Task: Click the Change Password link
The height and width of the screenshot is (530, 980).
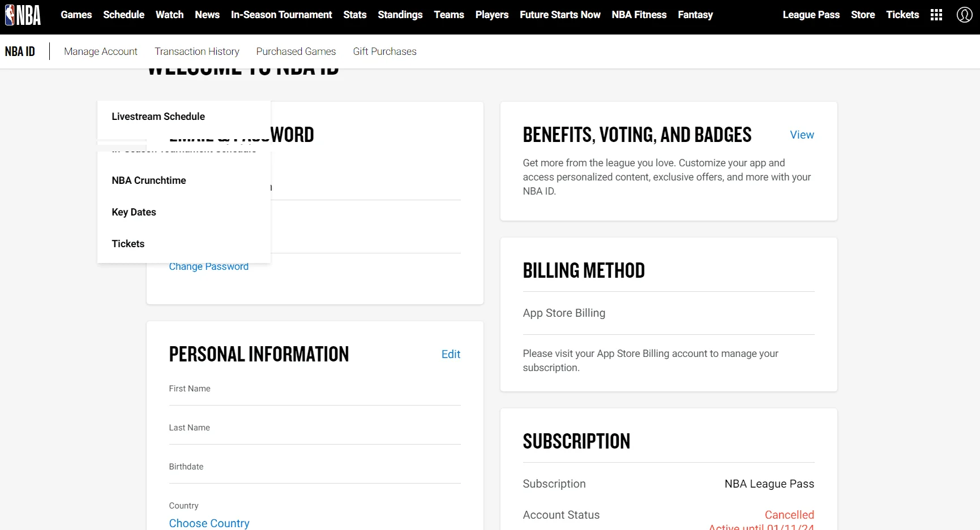Action: pyautogui.click(x=208, y=266)
